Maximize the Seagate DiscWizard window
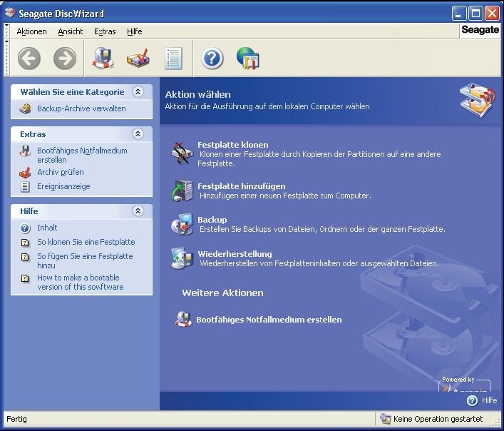 point(475,14)
